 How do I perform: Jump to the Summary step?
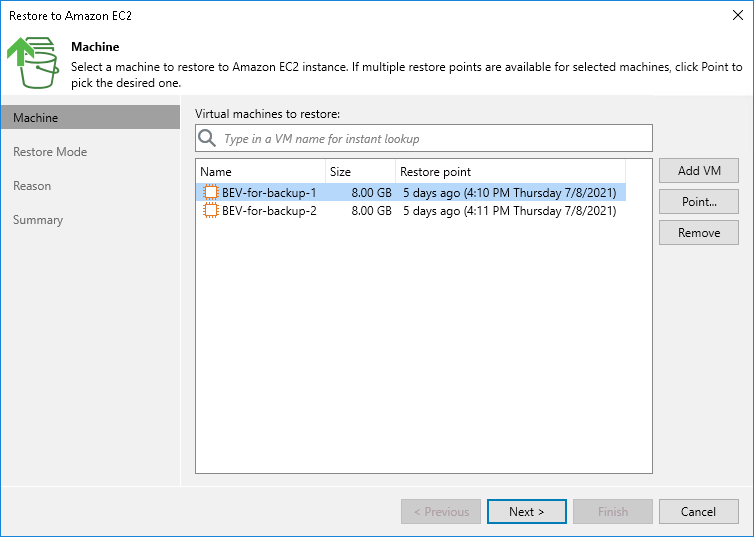(x=38, y=220)
